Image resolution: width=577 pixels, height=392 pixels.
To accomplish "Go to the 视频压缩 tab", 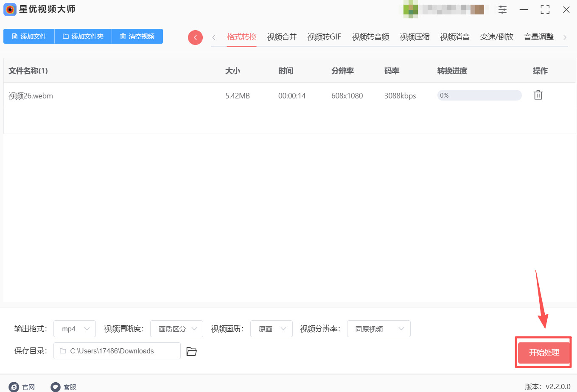I will click(414, 37).
